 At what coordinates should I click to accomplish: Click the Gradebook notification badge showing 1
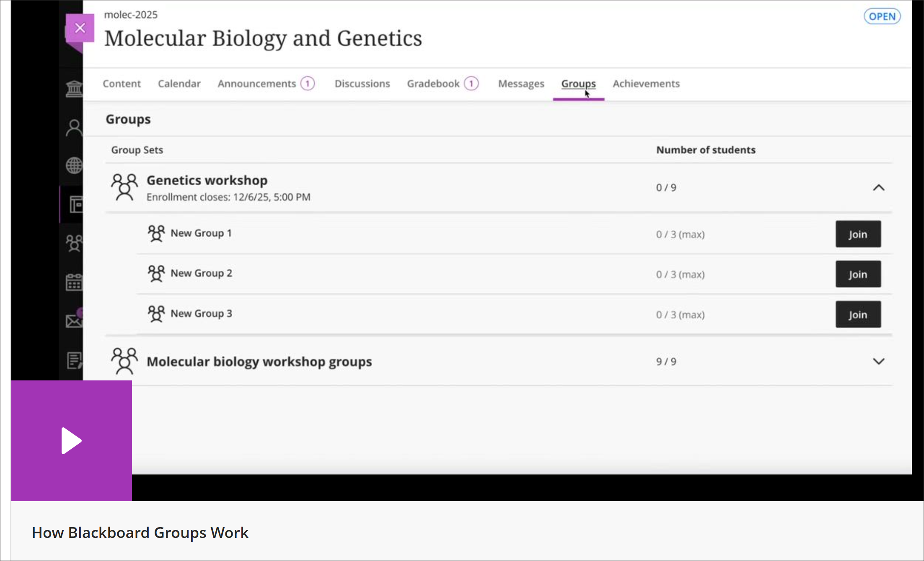pyautogui.click(x=471, y=83)
